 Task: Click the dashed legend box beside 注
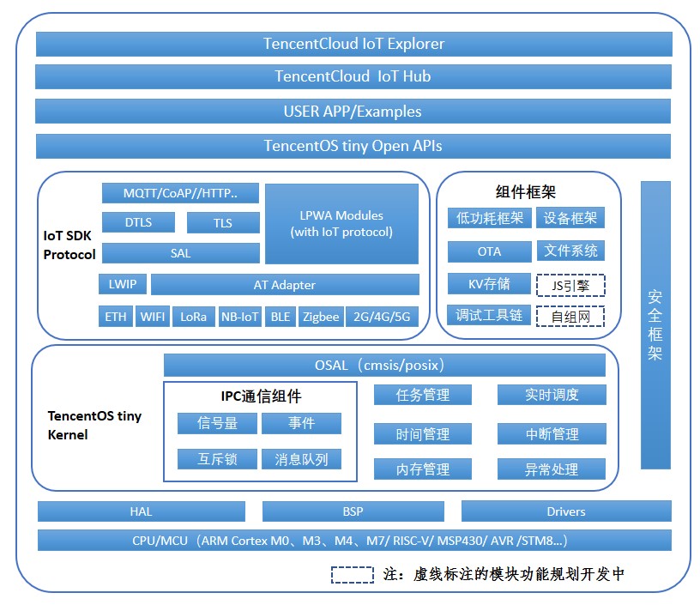[x=353, y=575]
